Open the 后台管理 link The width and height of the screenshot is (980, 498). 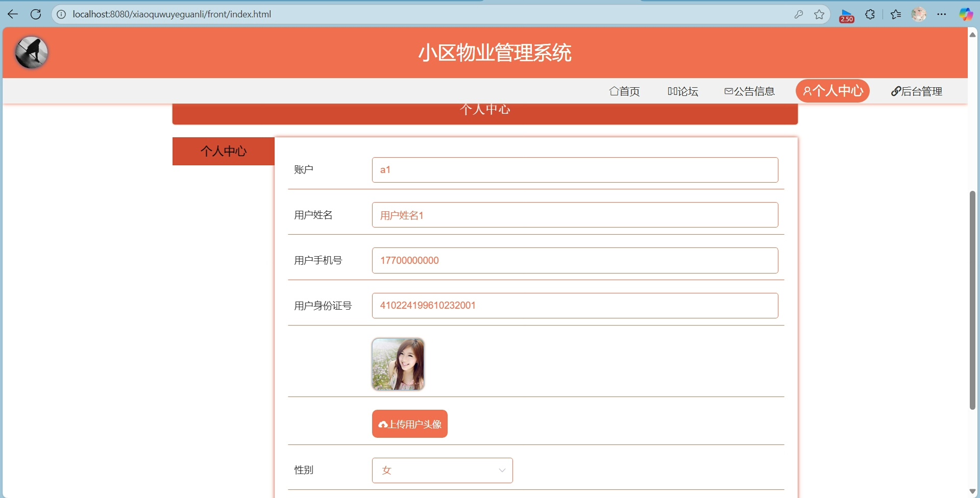(917, 91)
